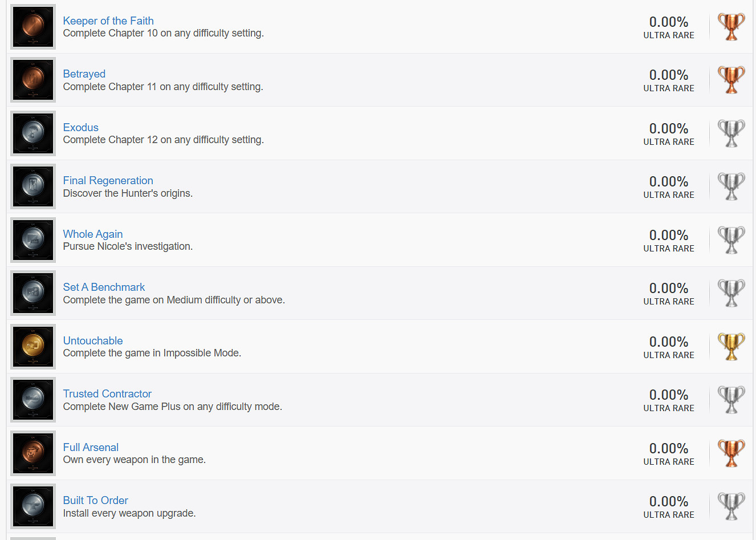Screen dimensions: 756x540
Task: Click silver cup icon beside Built To Order
Action: (731, 506)
